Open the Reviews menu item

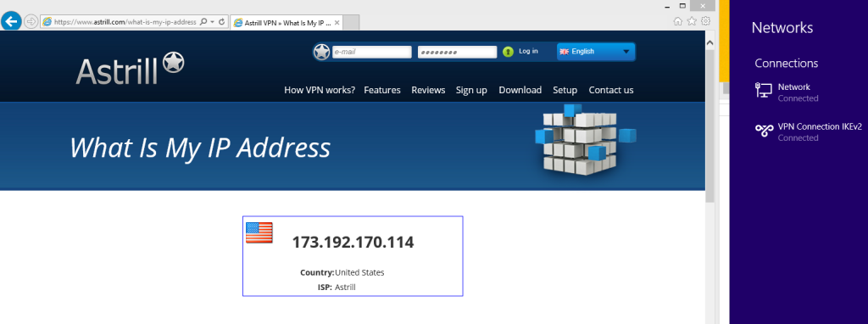[x=428, y=90]
